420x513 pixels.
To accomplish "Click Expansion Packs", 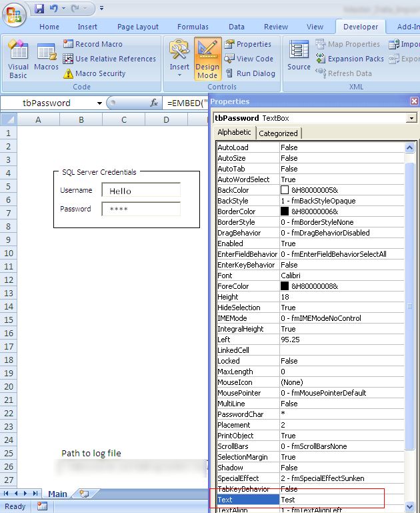I will [350, 59].
